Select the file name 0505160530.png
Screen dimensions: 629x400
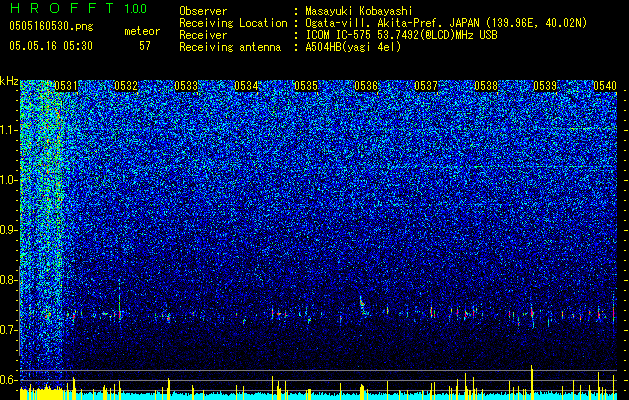click(x=51, y=26)
